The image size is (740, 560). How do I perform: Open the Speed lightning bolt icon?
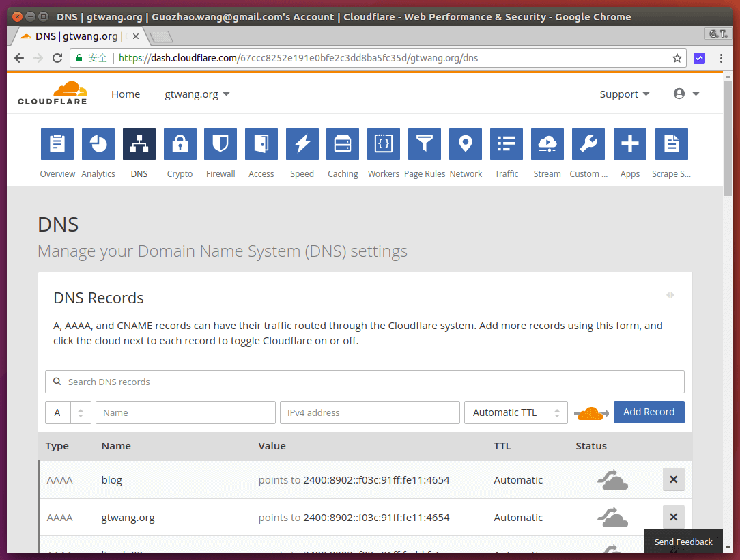click(x=302, y=144)
